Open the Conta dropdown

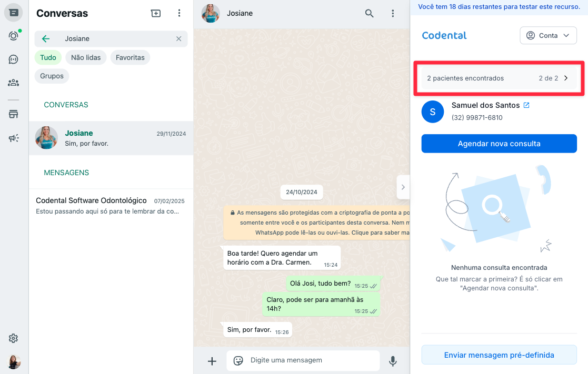548,35
